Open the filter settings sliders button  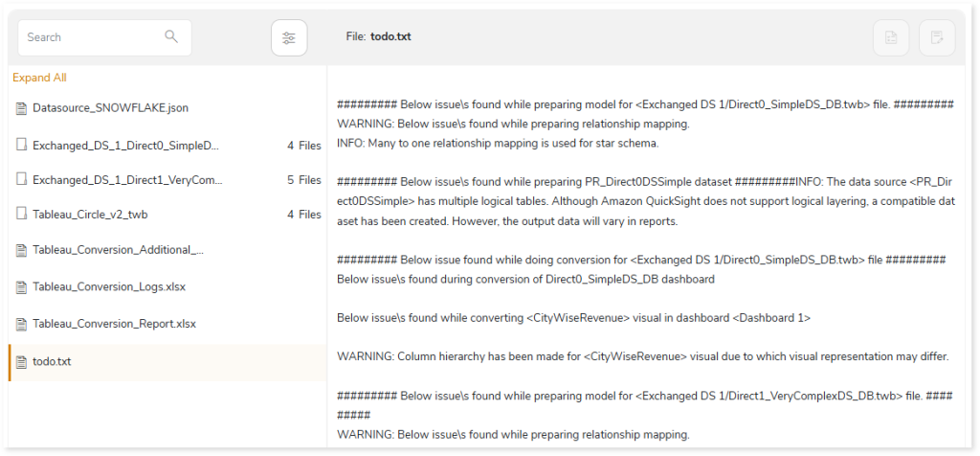[289, 37]
